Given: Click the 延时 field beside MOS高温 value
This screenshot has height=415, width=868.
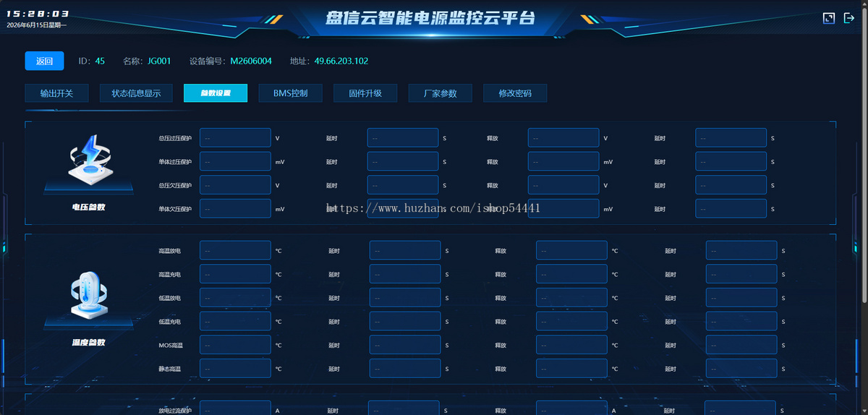Looking at the screenshot, I should tap(405, 345).
